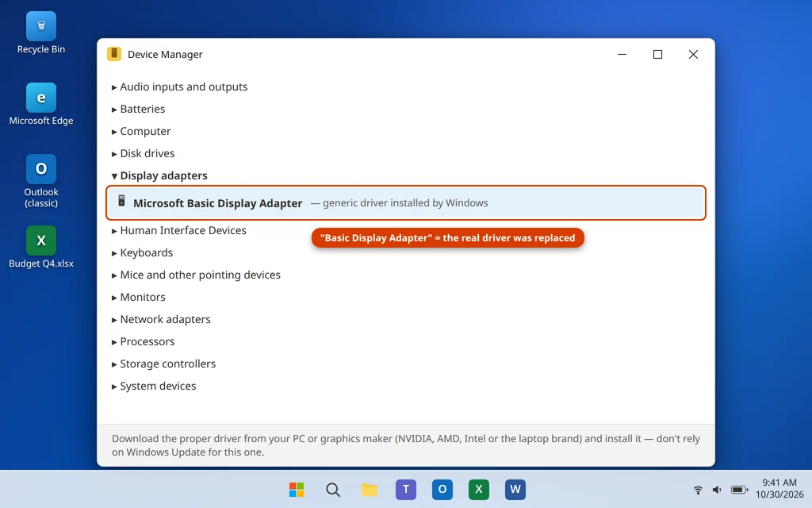
Task: Select the Display adapters label
Action: pyautogui.click(x=163, y=175)
